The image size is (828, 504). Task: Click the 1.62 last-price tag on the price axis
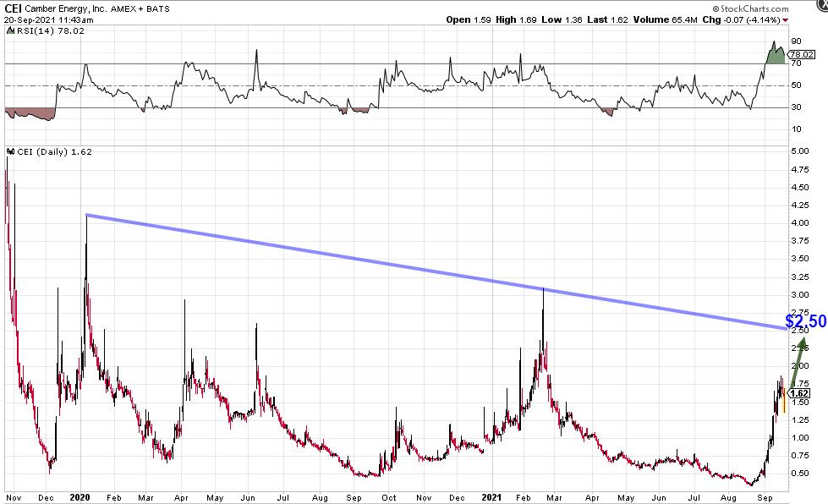[799, 393]
